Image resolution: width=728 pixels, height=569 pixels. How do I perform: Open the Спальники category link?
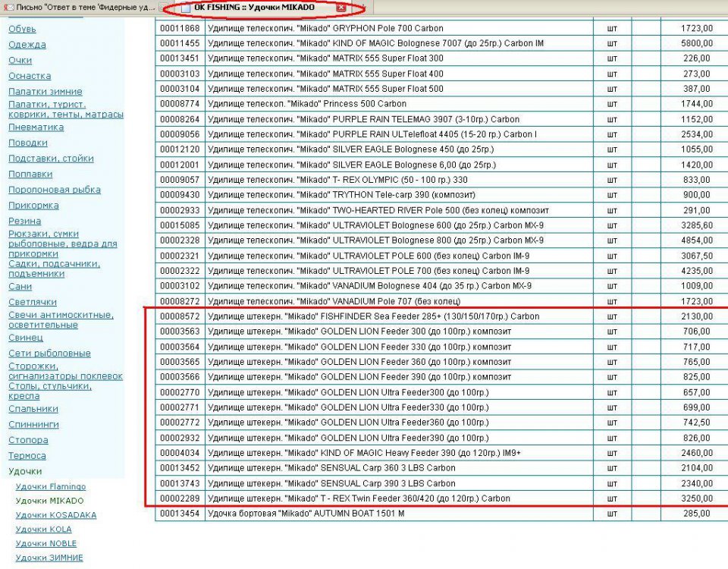33,409
